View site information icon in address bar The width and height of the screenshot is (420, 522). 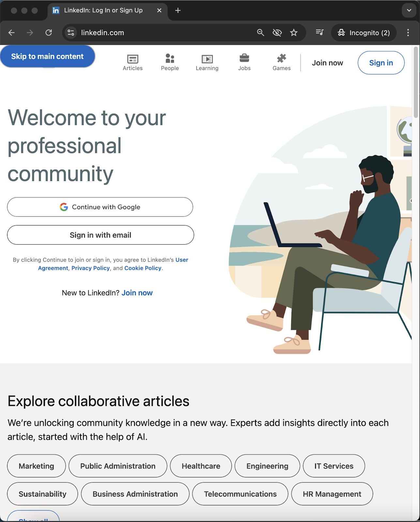[x=71, y=33]
